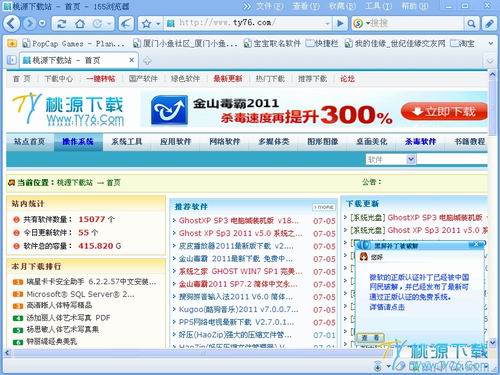Click the browser Forward arrow button
The width and height of the screenshot is (500, 375).
[30, 23]
